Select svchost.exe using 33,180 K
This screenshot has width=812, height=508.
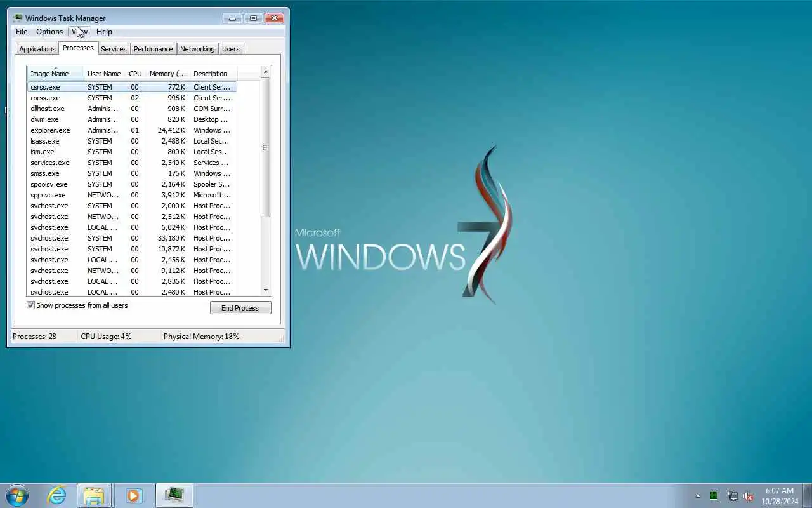click(132, 238)
